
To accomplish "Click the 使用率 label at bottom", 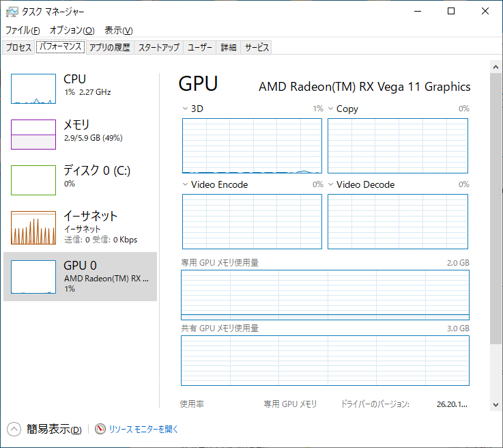I will click(192, 404).
